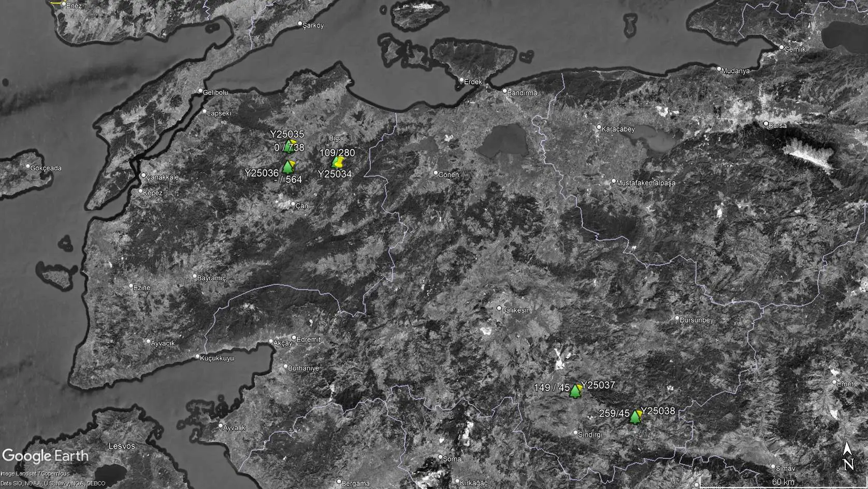Screen dimensions: 868x489
Task: Select the Karacabey town label
Action: click(x=618, y=129)
